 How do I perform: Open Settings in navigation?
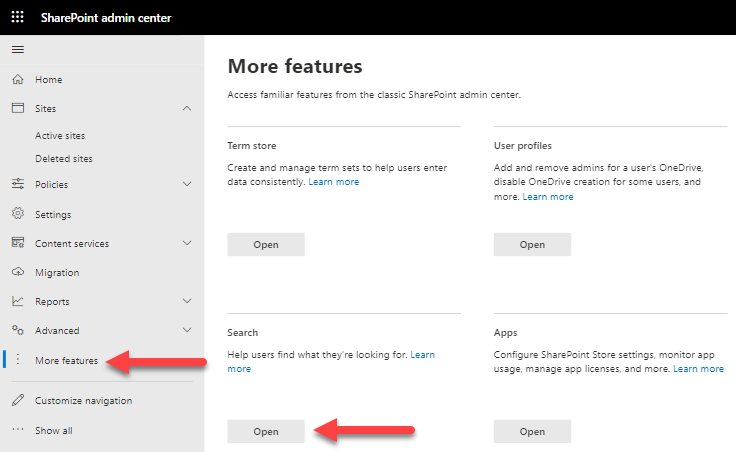[53, 215]
